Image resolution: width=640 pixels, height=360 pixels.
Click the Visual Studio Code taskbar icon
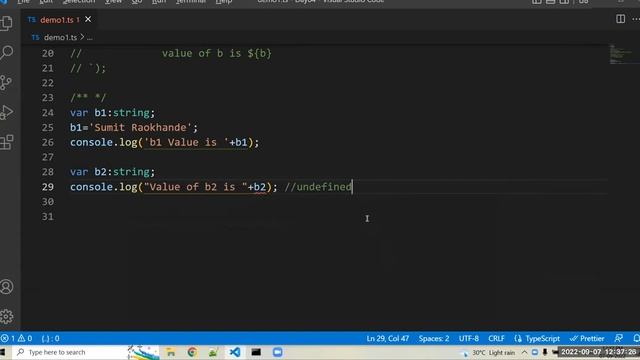(235, 352)
